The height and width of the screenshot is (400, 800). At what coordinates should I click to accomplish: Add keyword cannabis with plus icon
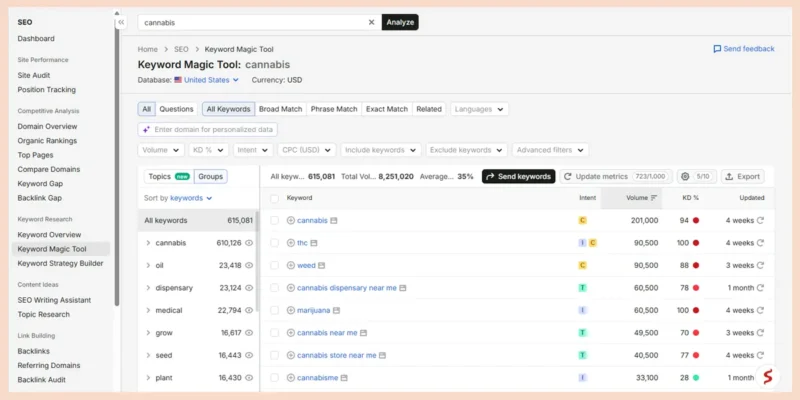pos(291,220)
